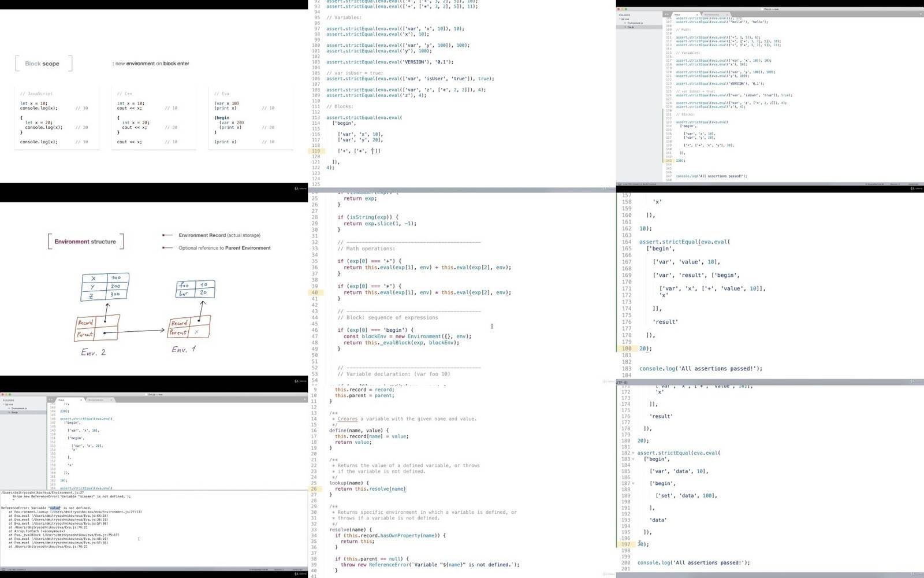Click the "Block scope" slide heading
This screenshot has width=924, height=578.
(42, 64)
